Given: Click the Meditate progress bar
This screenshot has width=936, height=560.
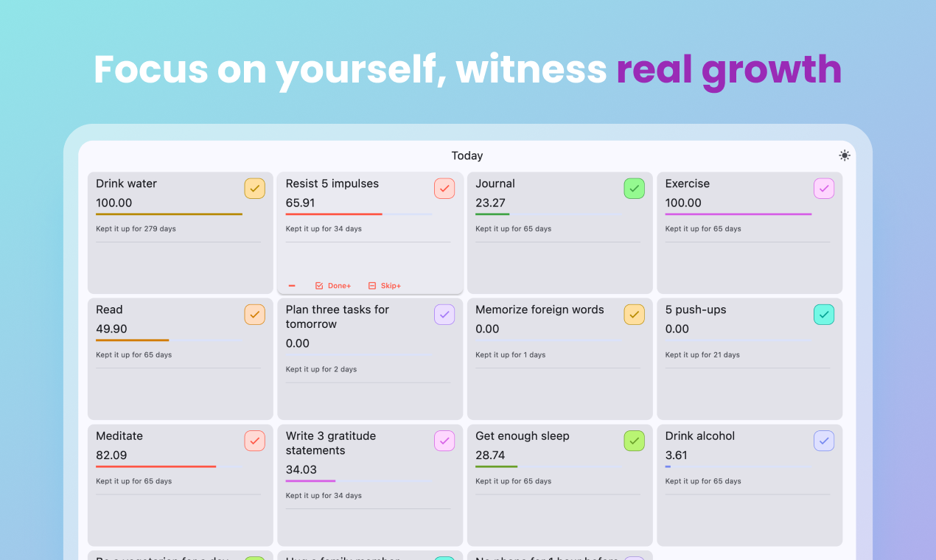Looking at the screenshot, I should (169, 466).
